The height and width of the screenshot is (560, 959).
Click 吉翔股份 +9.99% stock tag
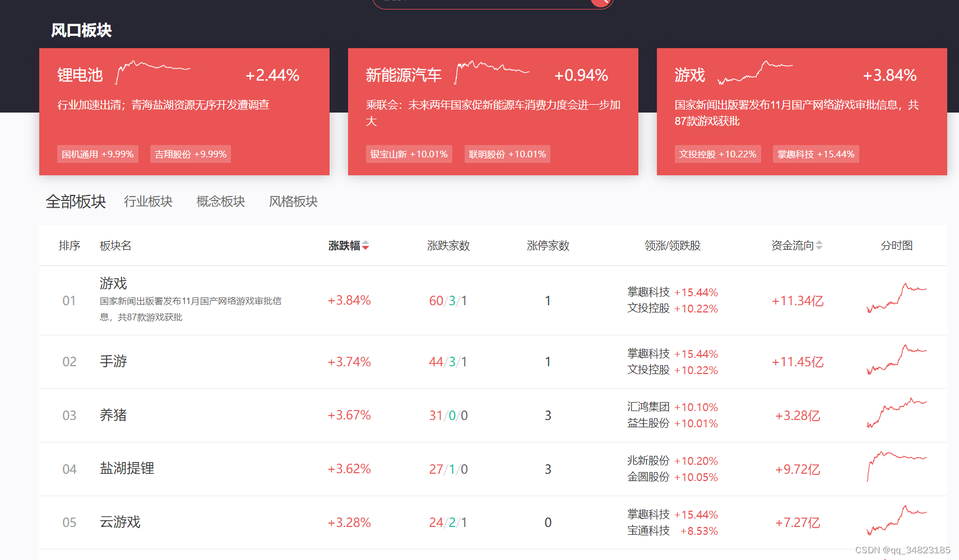191,154
